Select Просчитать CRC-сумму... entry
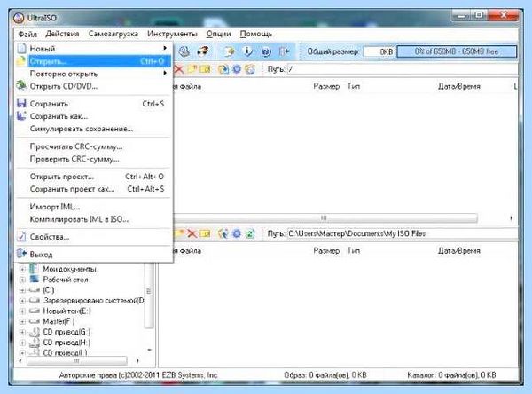This screenshot has width=532, height=394. pos(93,146)
